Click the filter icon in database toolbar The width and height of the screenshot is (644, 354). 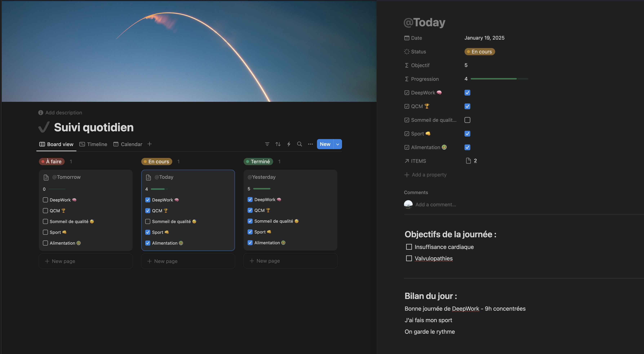pos(267,144)
